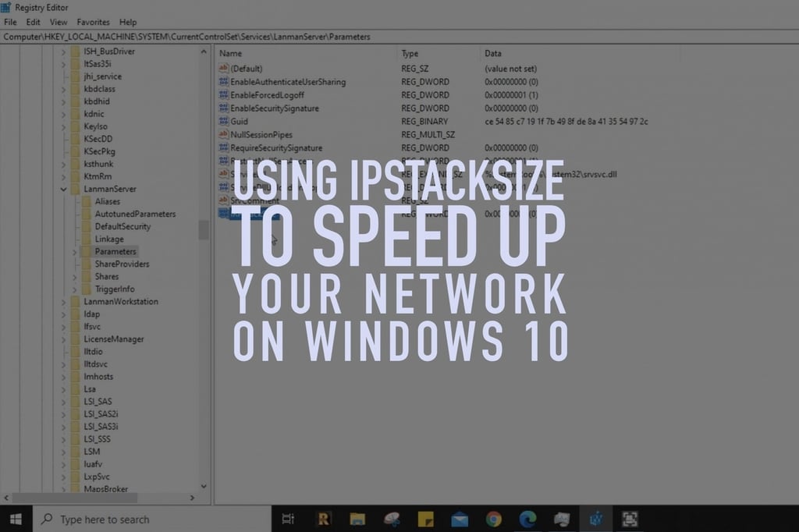Select the jhi_service key
Viewport: 799px width, 532px height.
coord(102,76)
